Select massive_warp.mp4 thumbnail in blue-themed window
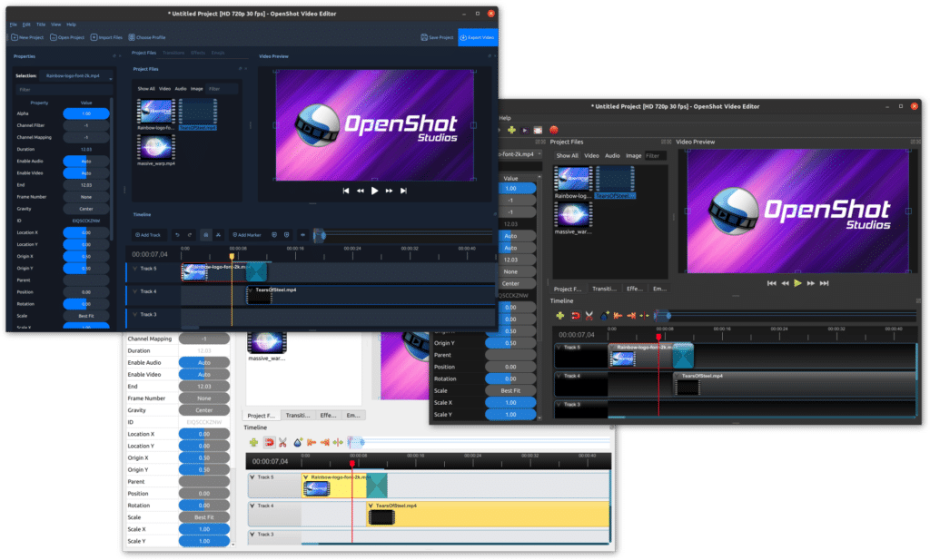The height and width of the screenshot is (560, 930). point(156,147)
